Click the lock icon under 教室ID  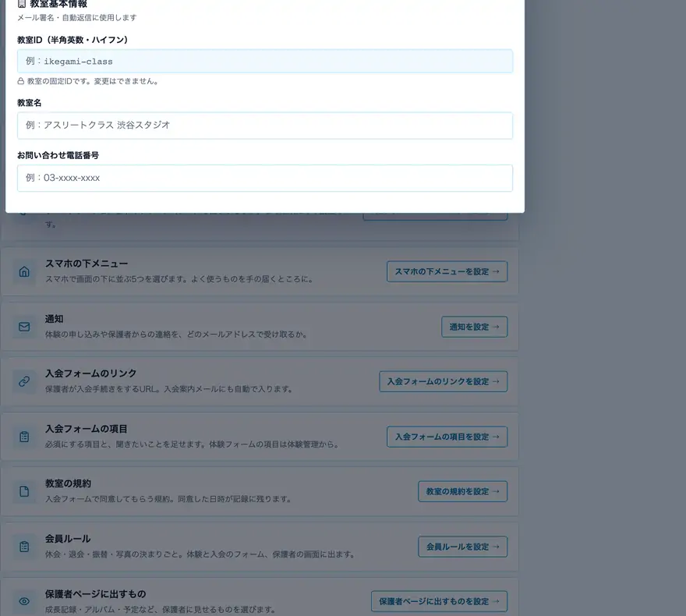click(20, 81)
